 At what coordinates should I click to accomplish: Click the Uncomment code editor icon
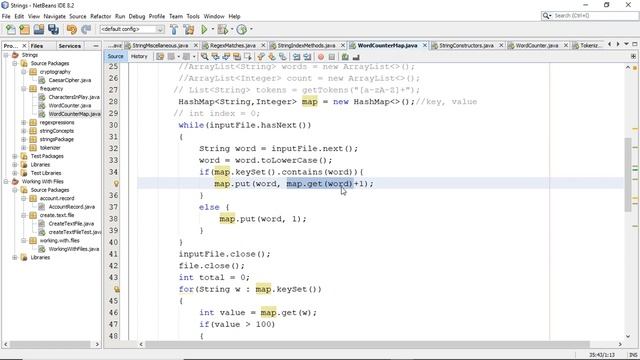[356, 57]
